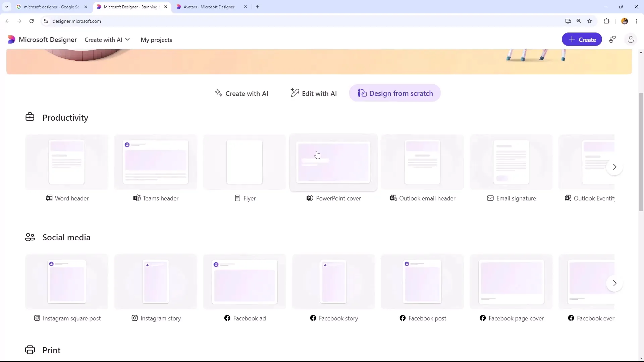
Task: Open a new browser tab
Action: pos(258,7)
